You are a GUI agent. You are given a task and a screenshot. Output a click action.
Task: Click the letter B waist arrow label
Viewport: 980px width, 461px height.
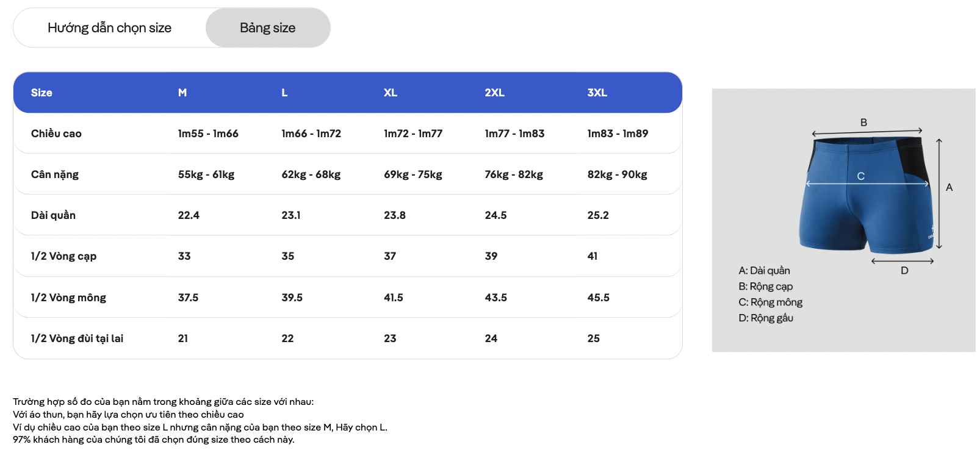pyautogui.click(x=863, y=123)
